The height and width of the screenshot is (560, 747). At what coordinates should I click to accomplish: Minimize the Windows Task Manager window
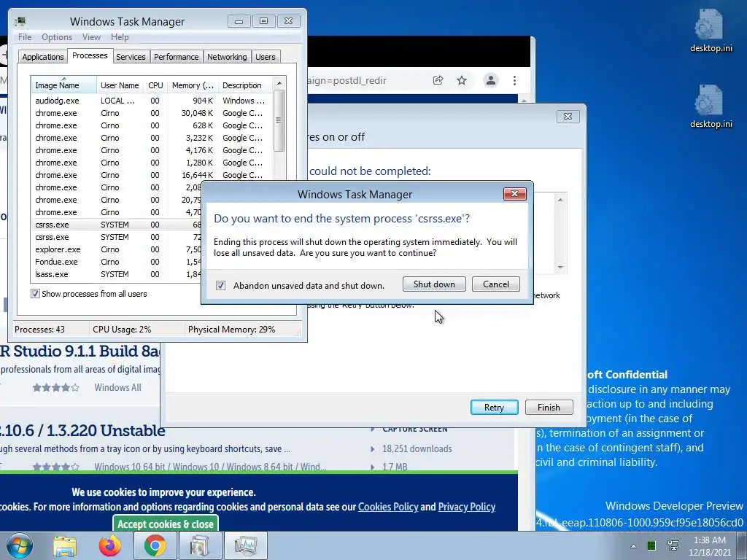click(239, 21)
